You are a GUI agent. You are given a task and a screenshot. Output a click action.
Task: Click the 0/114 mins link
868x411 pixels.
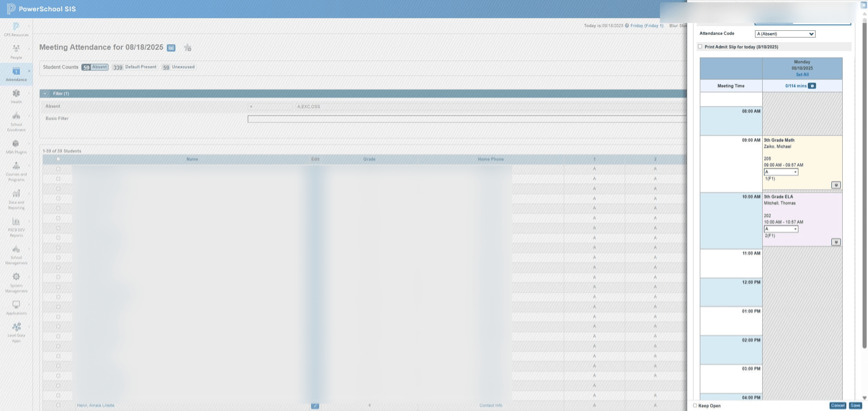(796, 86)
